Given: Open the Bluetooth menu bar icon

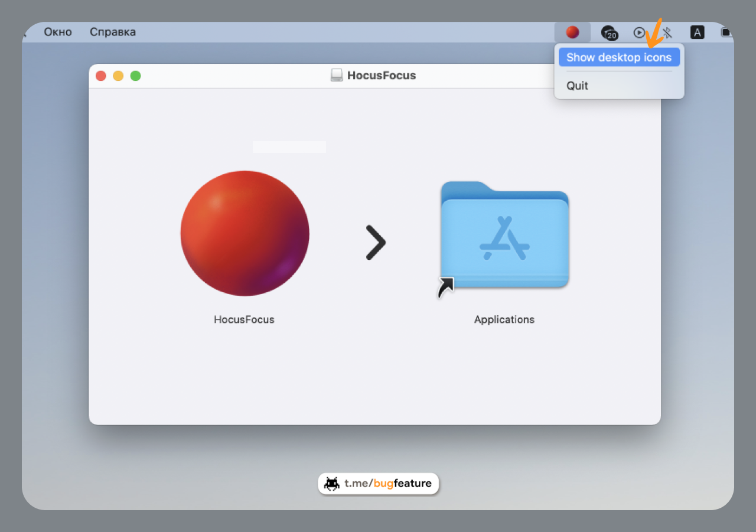Looking at the screenshot, I should pos(668,32).
